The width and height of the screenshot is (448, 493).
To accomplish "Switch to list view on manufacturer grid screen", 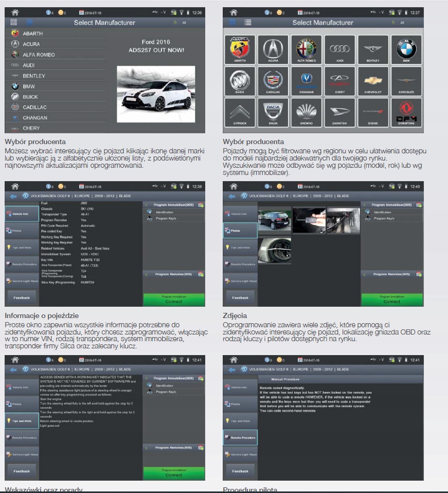I will [248, 22].
